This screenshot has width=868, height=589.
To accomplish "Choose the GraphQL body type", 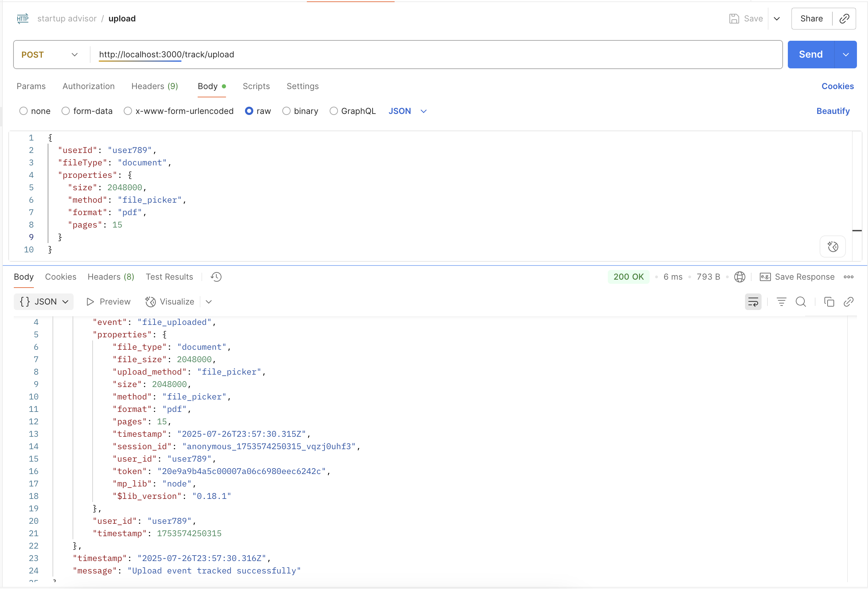I will pyautogui.click(x=333, y=111).
